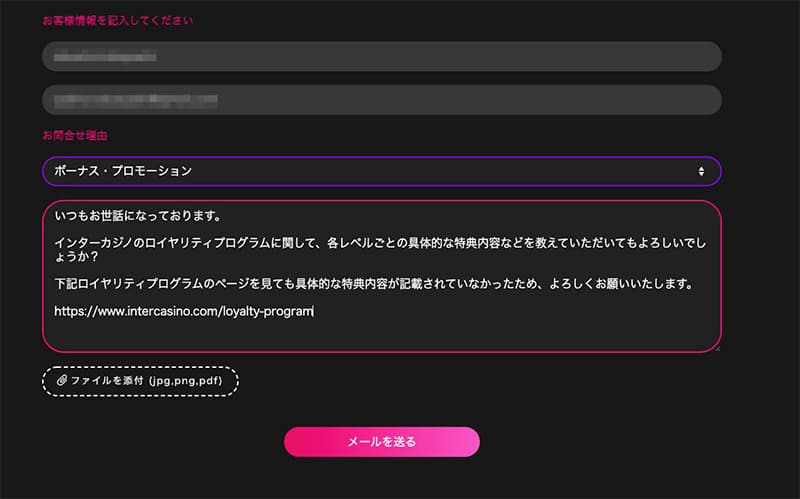Click the お客様情報を記入してください heading

[x=117, y=20]
